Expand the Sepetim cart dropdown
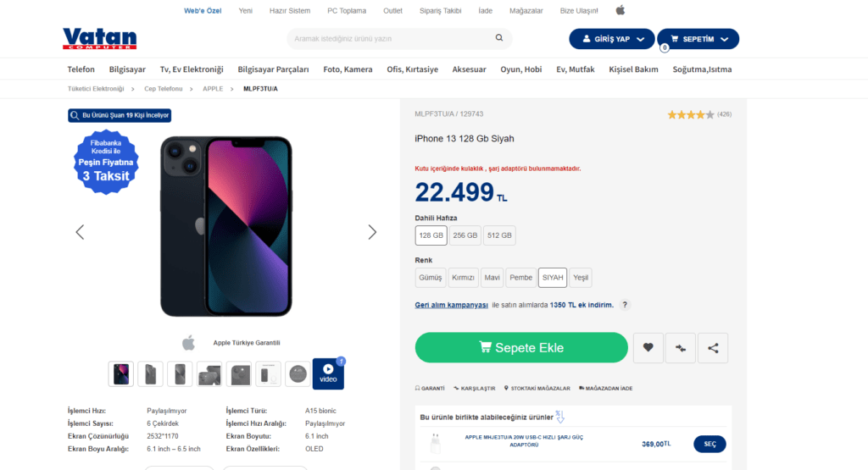Screen dimensions: 868x470 (x=698, y=39)
